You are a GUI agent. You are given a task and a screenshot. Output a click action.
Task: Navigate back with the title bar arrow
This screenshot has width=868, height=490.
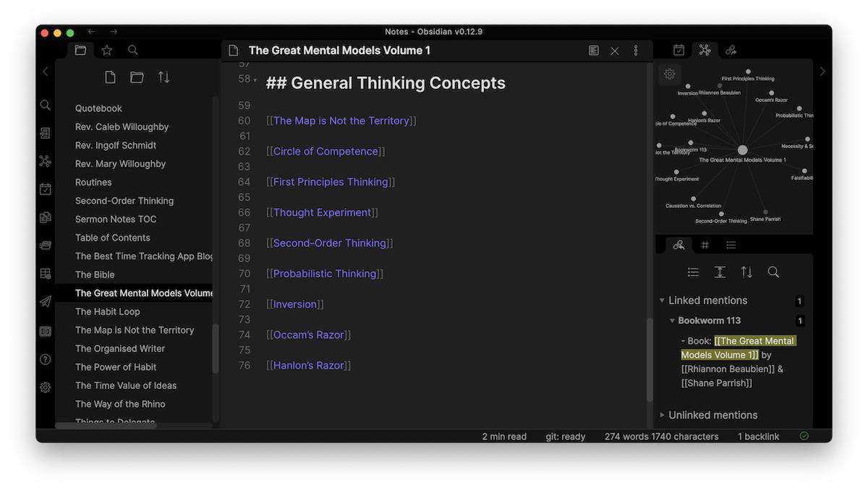[91, 32]
